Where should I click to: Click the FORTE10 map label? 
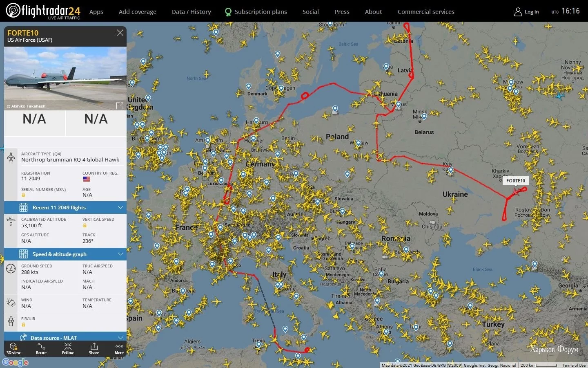pos(516,181)
